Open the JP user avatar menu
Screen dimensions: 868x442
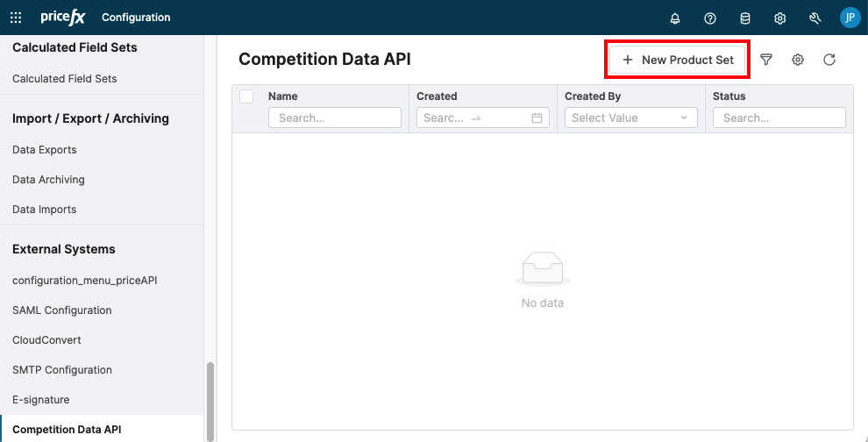(x=849, y=18)
